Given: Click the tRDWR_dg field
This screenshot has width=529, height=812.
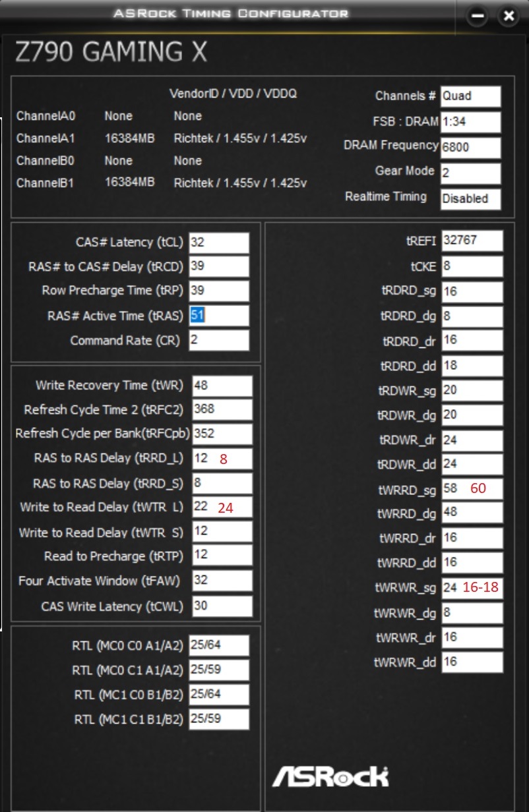Looking at the screenshot, I should [x=472, y=415].
